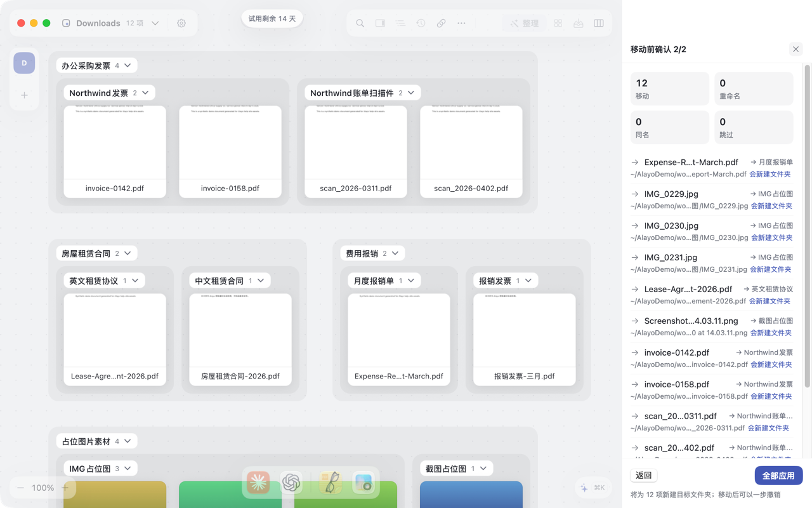Click 会新建文件夹 link for IMG_0229.jpg

point(771,206)
